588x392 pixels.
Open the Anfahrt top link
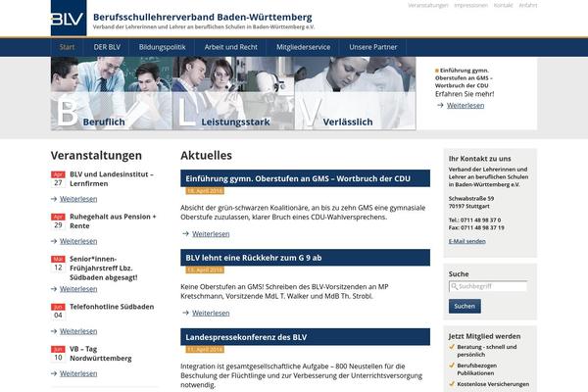coord(527,5)
